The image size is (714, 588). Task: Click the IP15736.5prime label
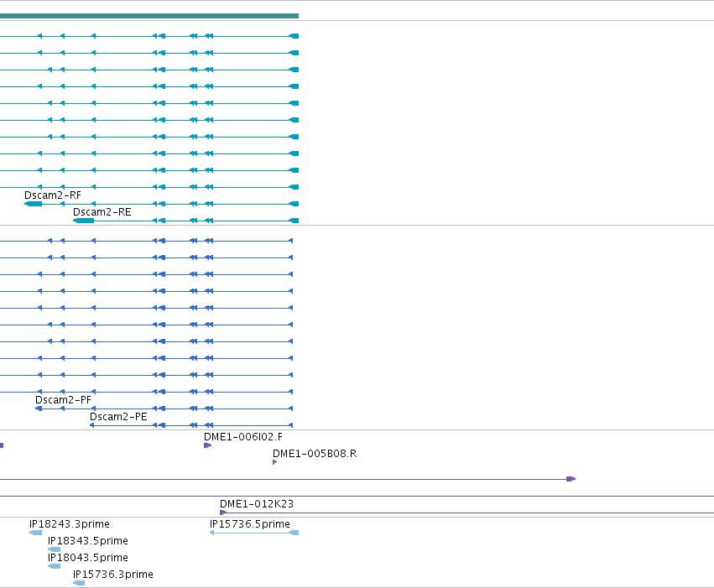coord(250,524)
